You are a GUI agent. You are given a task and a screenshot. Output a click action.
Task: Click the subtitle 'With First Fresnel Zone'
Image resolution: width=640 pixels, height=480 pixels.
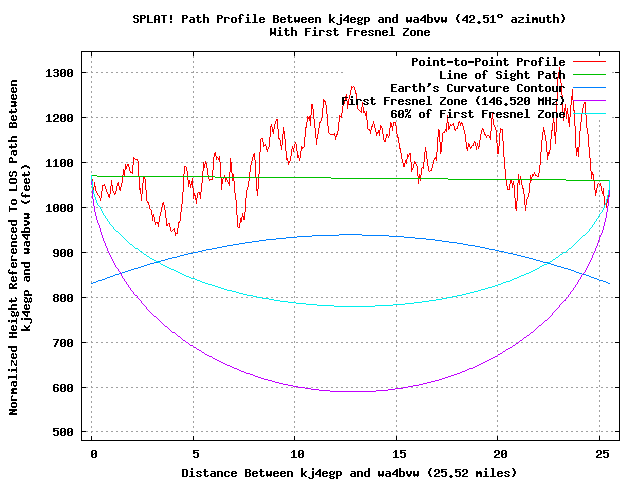pos(349,32)
